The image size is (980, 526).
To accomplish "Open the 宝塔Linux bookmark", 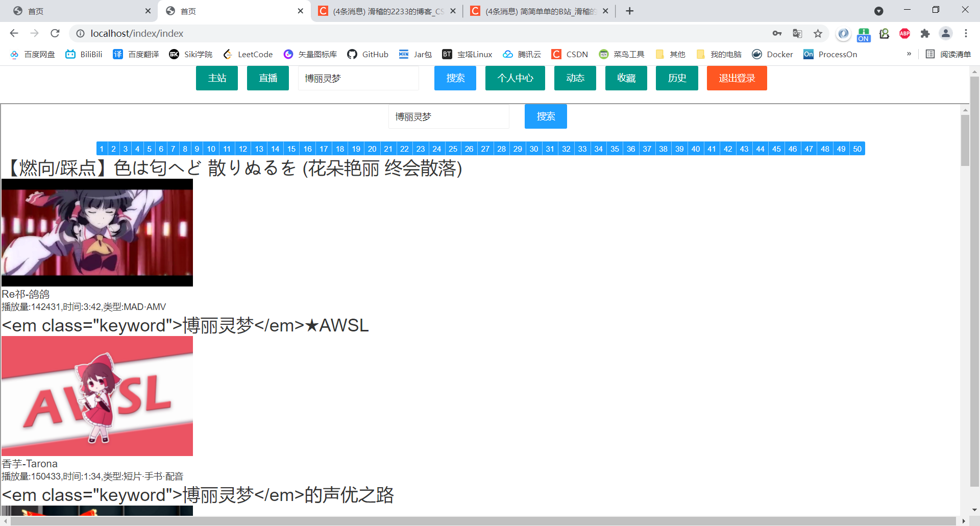I will coord(468,54).
